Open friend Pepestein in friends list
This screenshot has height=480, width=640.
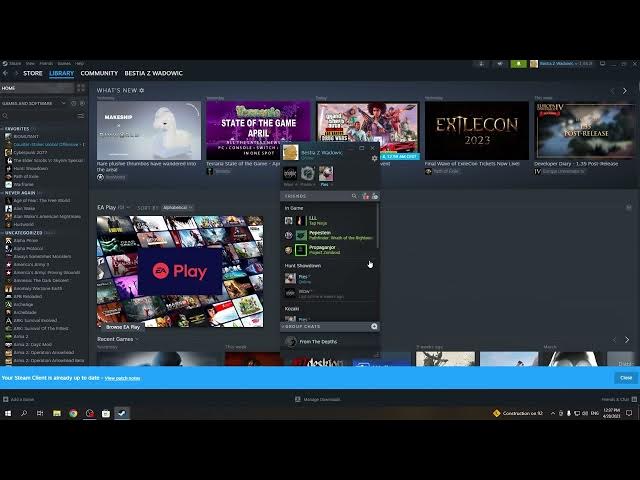330,235
